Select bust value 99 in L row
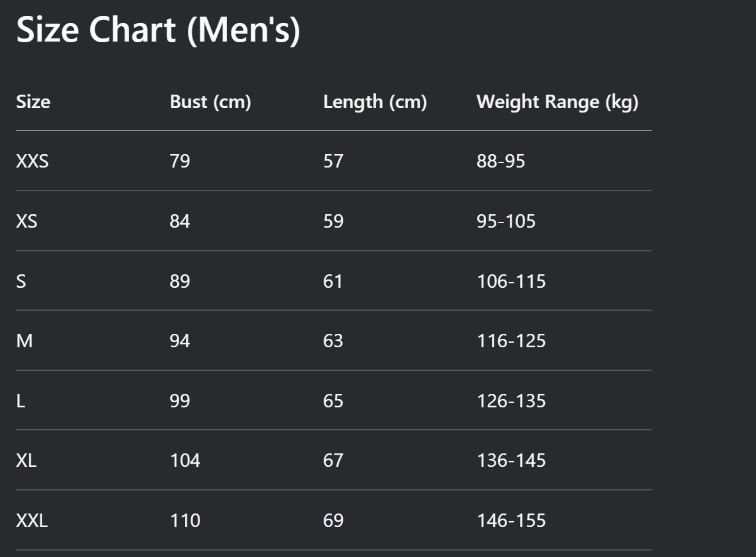Image resolution: width=756 pixels, height=557 pixels. click(180, 401)
